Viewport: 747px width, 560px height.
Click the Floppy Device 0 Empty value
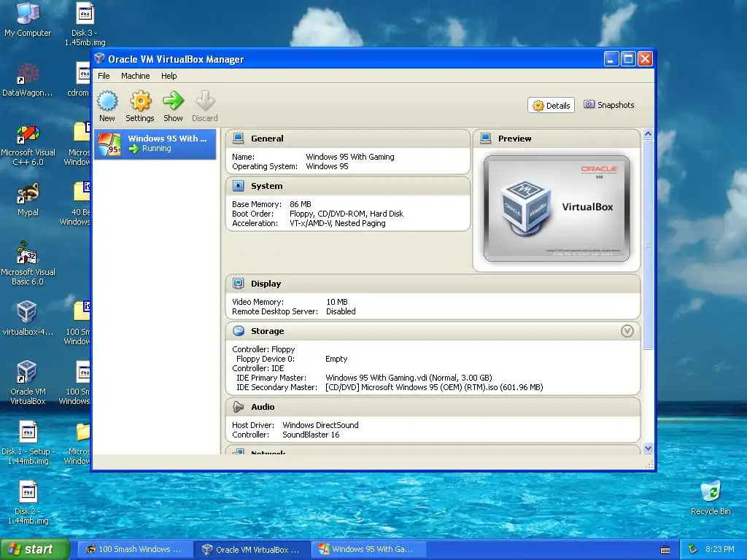336,359
